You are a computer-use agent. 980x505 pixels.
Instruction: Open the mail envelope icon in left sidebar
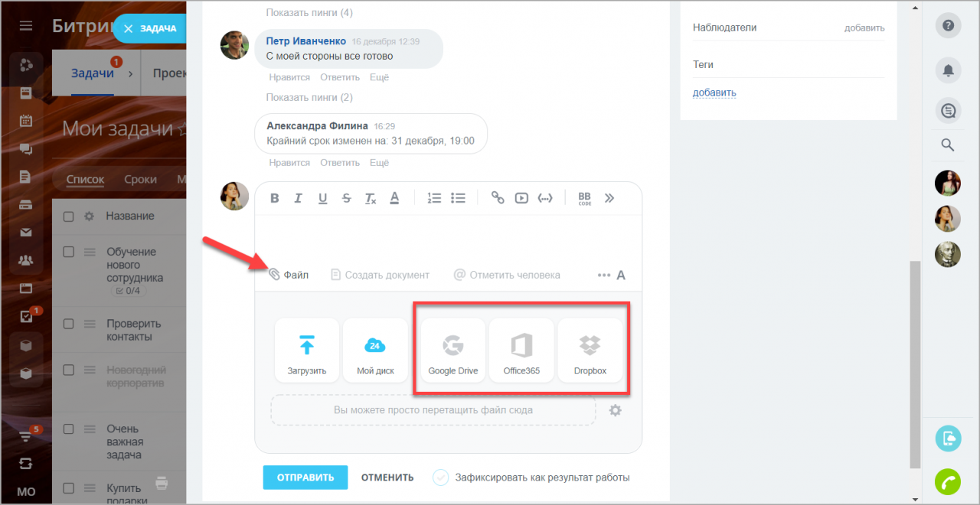26,233
